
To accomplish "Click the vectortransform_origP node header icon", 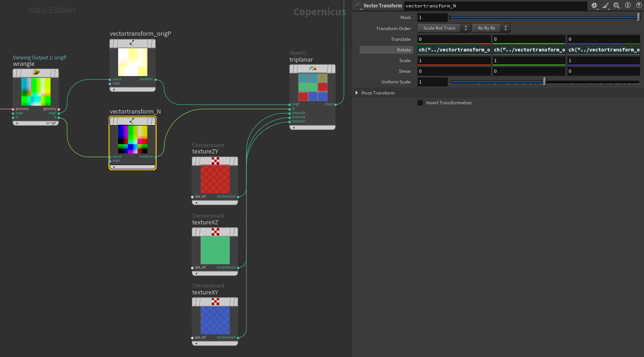I will (132, 43).
